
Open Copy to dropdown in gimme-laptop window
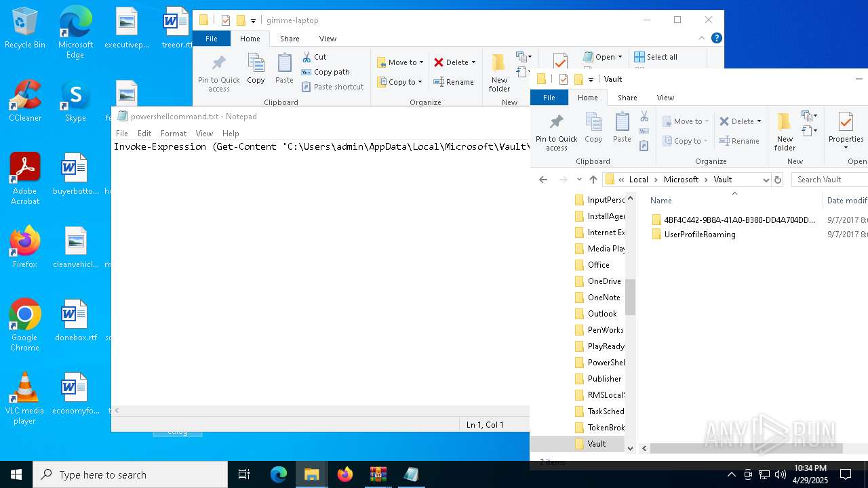[x=400, y=82]
